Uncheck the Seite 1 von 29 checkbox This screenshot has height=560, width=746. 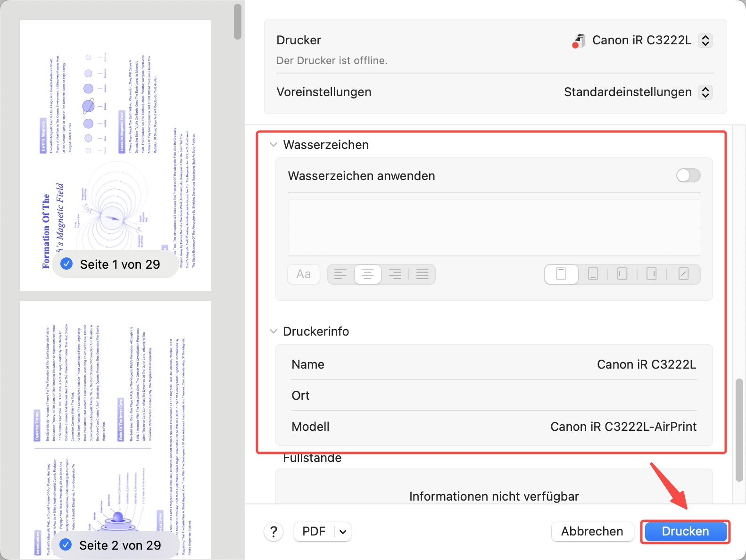[66, 264]
